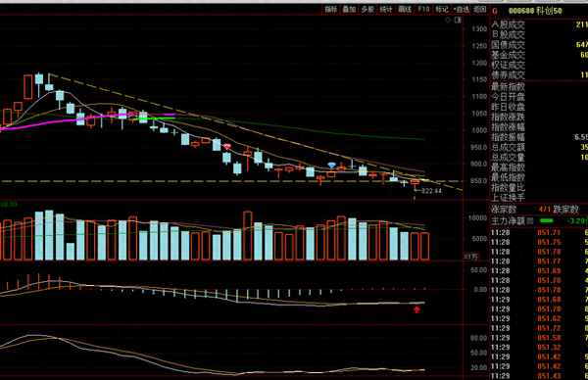This screenshot has height=380, width=588.
Task: Click the red up-arrow signal in MACD panel
Action: tap(416, 309)
